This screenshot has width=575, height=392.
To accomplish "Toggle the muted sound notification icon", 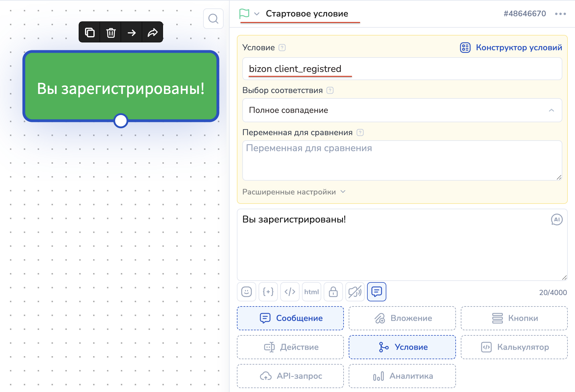I will (355, 292).
